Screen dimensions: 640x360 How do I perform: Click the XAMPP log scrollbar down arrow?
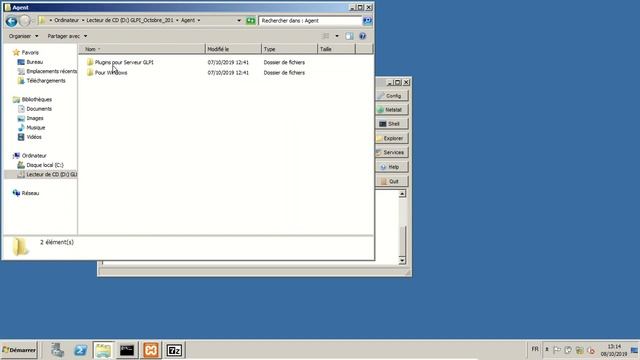[x=402, y=260]
